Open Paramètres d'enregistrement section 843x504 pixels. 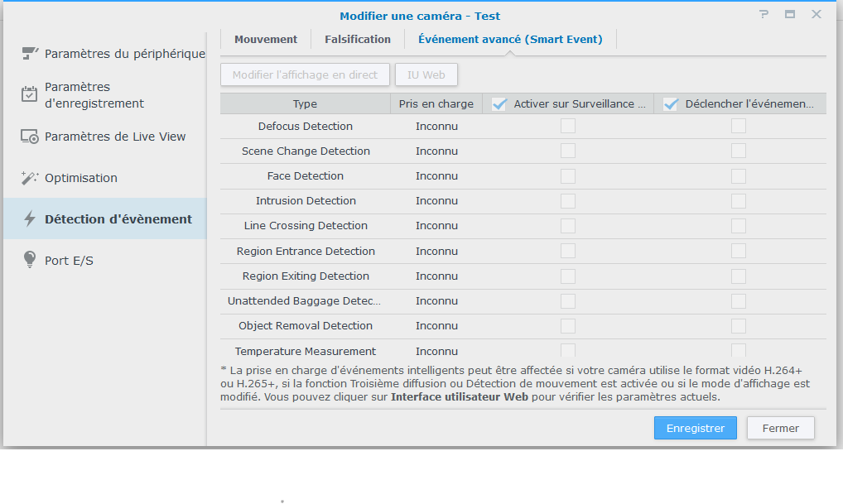[94, 95]
